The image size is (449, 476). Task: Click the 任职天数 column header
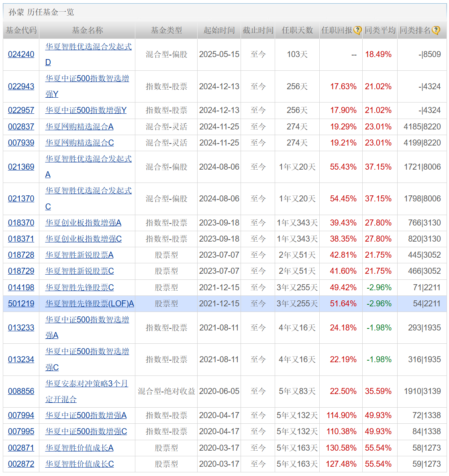point(298,31)
